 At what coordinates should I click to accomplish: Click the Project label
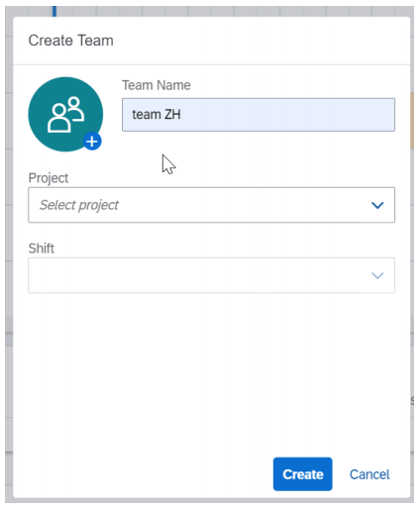[48, 178]
